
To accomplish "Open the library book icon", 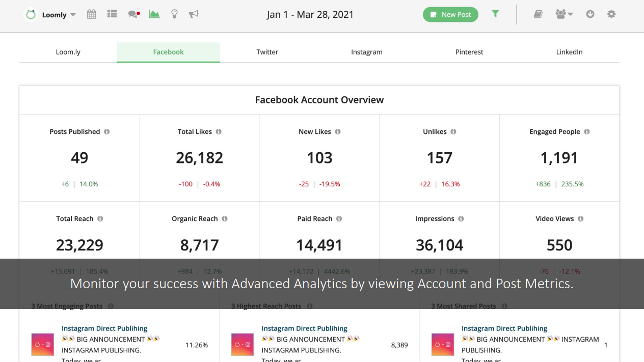I will point(538,14).
